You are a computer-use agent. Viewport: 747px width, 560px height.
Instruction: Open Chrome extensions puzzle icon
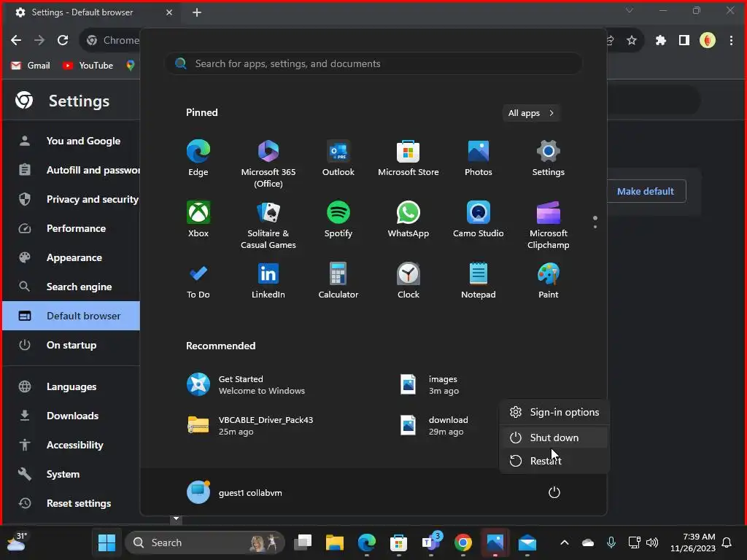pos(661,41)
